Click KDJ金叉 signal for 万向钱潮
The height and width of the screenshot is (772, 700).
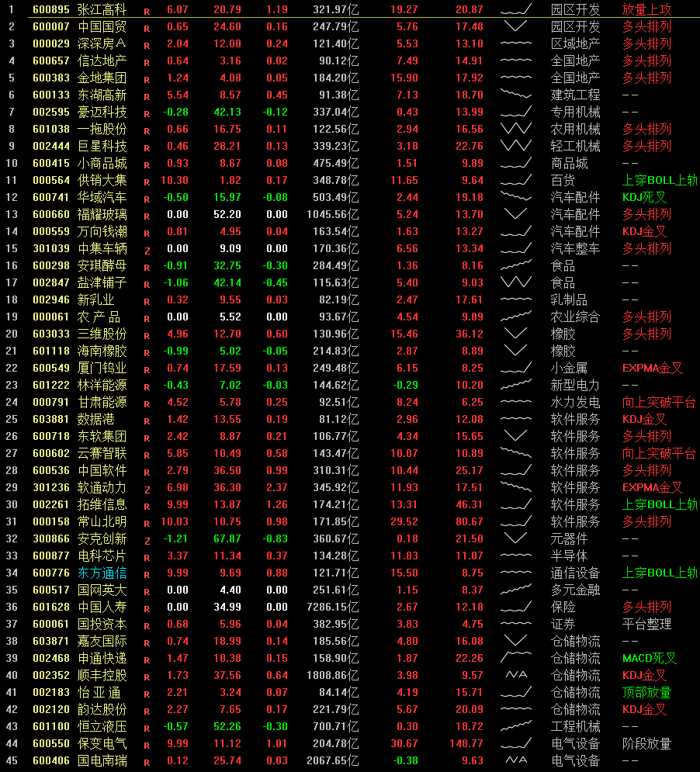[644, 231]
